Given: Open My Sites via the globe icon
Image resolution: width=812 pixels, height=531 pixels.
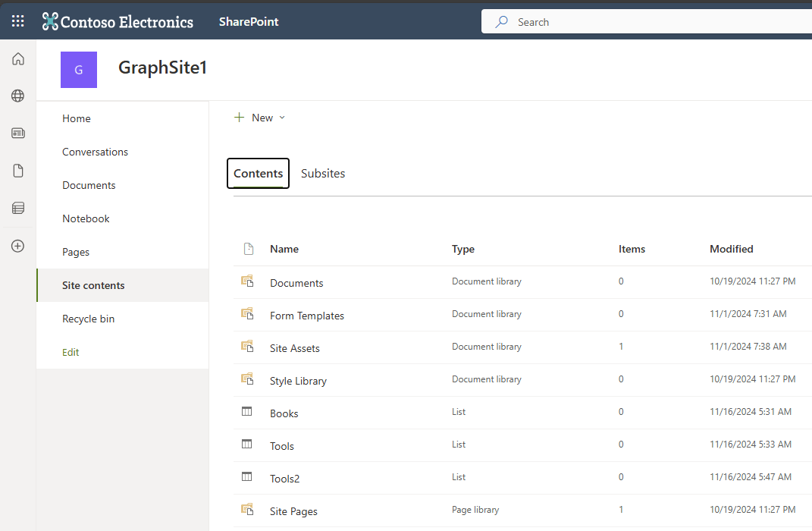Looking at the screenshot, I should (x=17, y=96).
